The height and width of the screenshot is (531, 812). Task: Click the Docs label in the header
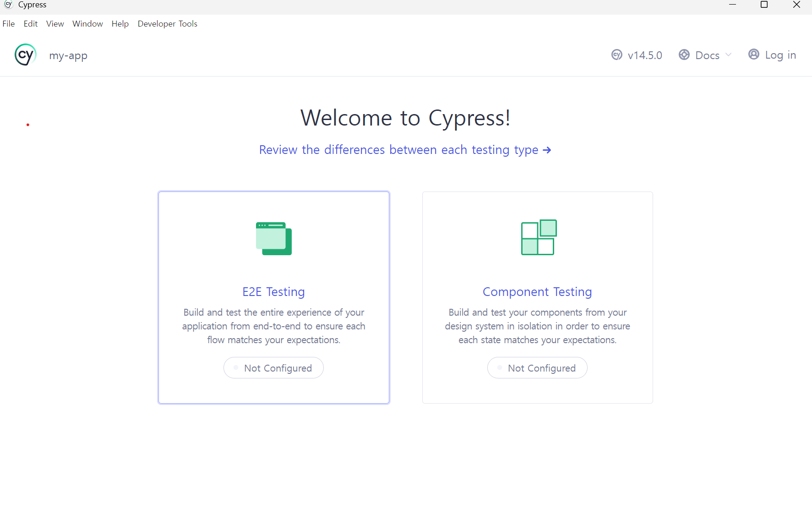(708, 55)
